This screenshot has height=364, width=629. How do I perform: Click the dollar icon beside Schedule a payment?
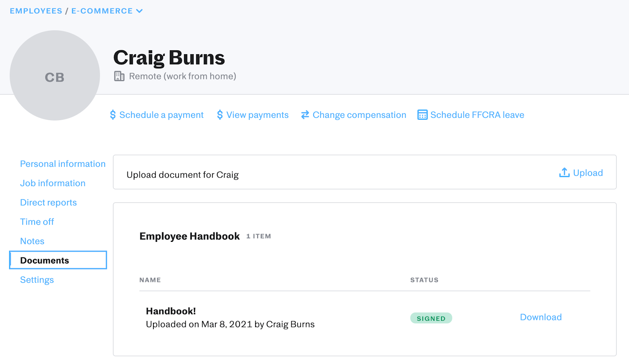click(x=113, y=115)
